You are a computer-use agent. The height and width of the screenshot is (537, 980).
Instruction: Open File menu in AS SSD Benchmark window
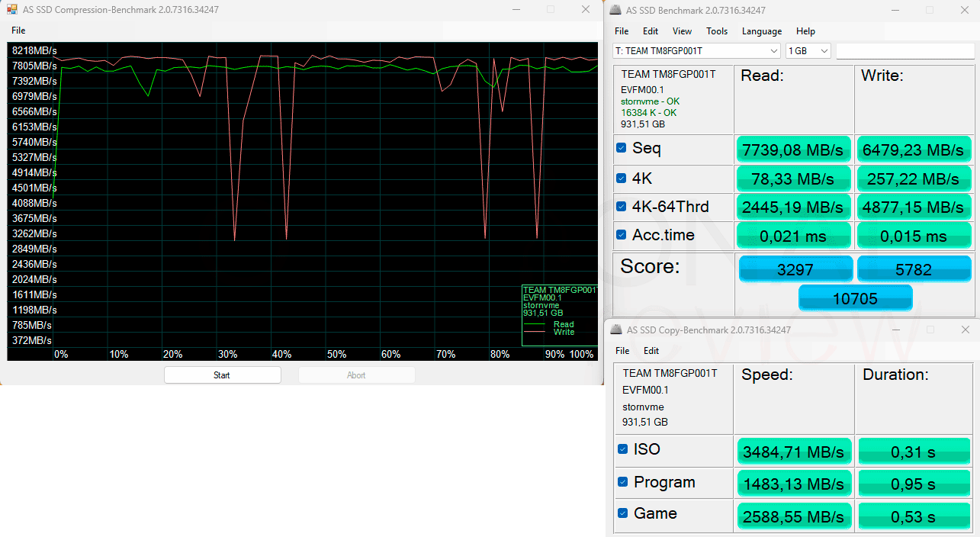point(622,31)
